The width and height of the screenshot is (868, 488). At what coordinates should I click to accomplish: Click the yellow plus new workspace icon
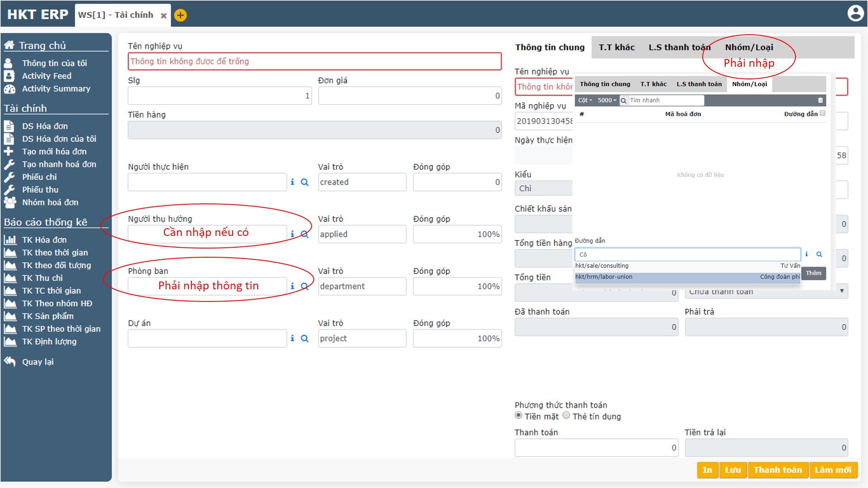pyautogui.click(x=181, y=16)
